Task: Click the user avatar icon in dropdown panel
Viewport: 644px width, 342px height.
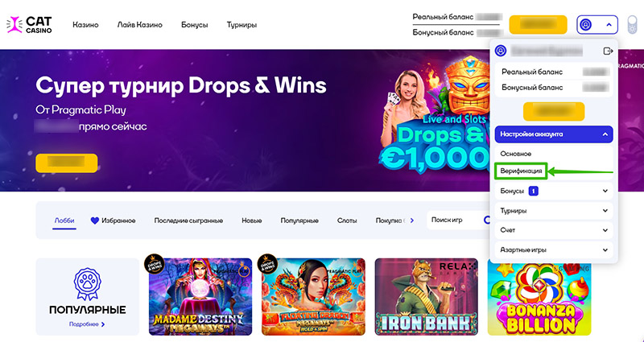Action: point(501,51)
